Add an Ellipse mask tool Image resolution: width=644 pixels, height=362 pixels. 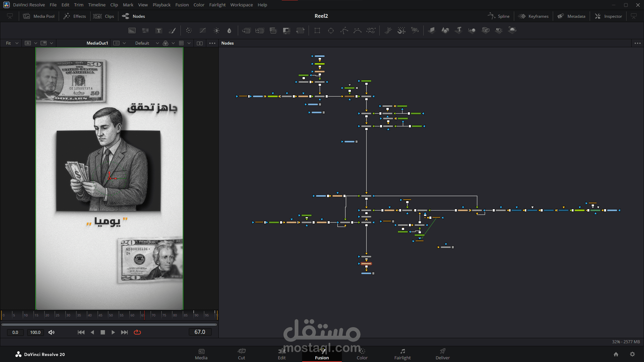(x=331, y=31)
